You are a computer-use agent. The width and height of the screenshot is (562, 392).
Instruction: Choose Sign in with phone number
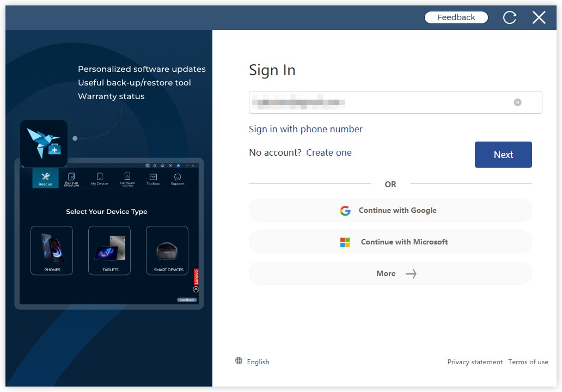(x=306, y=129)
